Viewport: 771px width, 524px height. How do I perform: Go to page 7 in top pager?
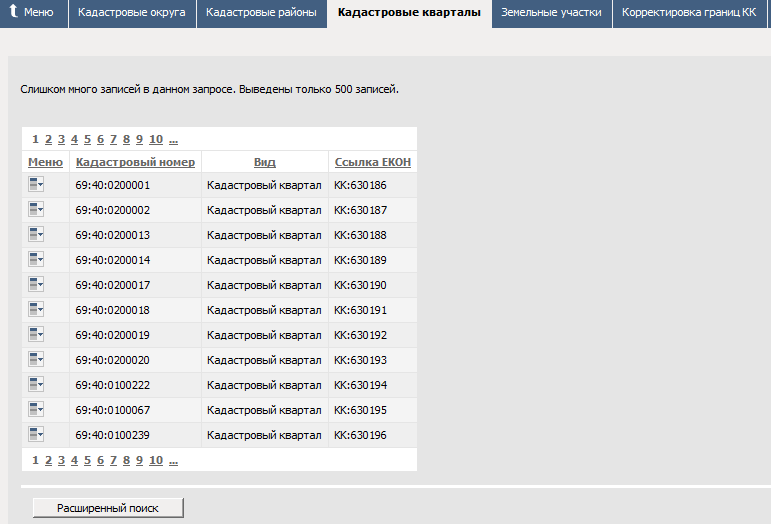pos(114,139)
